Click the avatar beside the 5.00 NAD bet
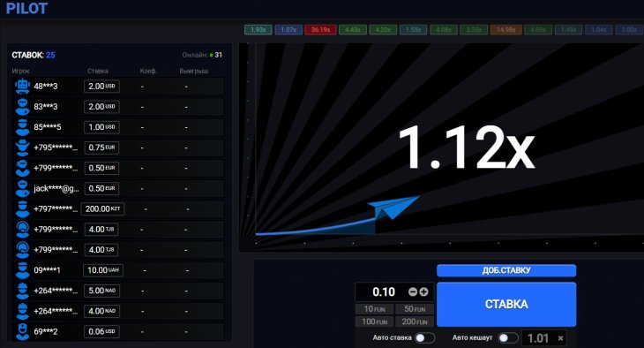Image resolution: width=644 pixels, height=348 pixels. 22,291
